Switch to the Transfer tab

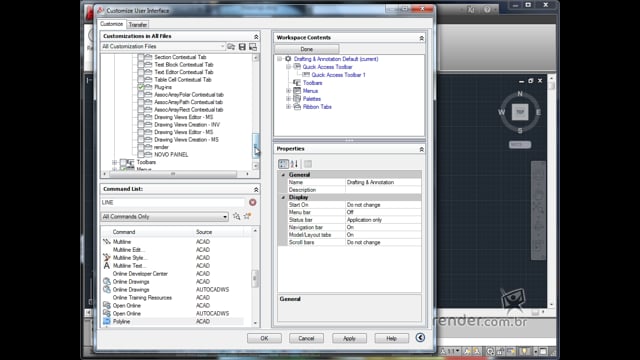click(138, 25)
